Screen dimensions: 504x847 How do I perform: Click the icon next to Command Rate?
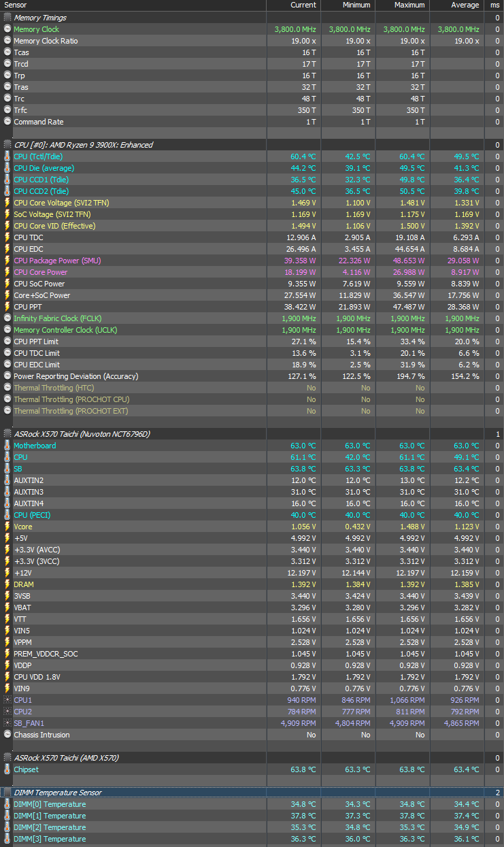pyautogui.click(x=7, y=122)
